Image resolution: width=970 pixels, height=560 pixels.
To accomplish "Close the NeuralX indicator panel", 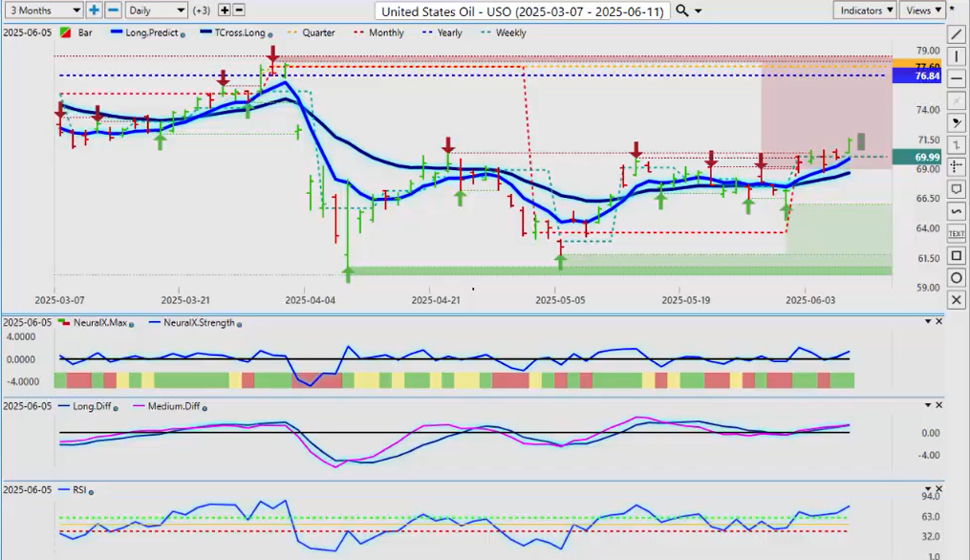I will [x=939, y=321].
